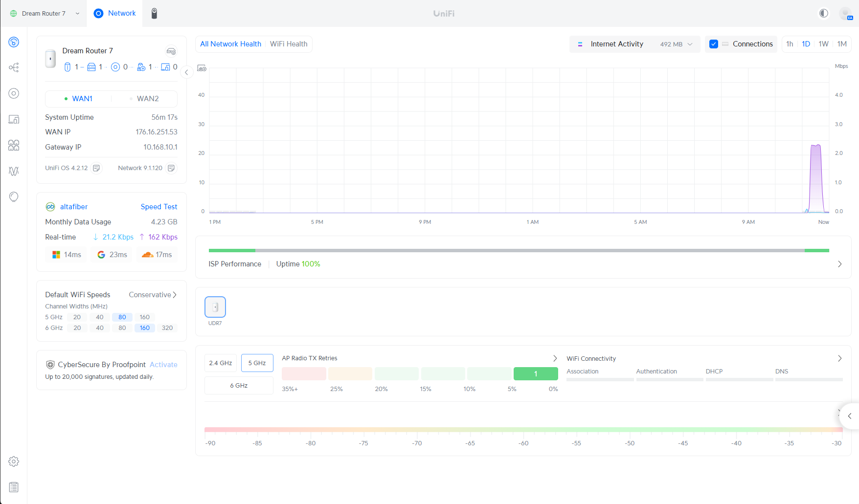This screenshot has width=859, height=504.
Task: Expand WiFi Connectivity chevron
Action: click(840, 358)
